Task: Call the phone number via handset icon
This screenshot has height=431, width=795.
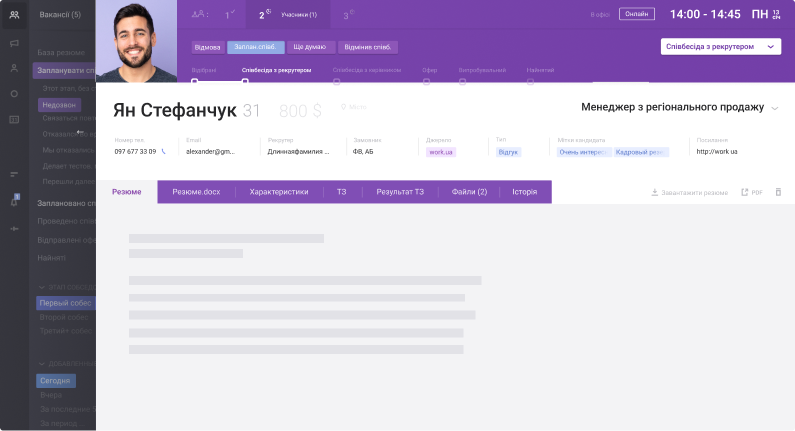Action: coord(163,151)
